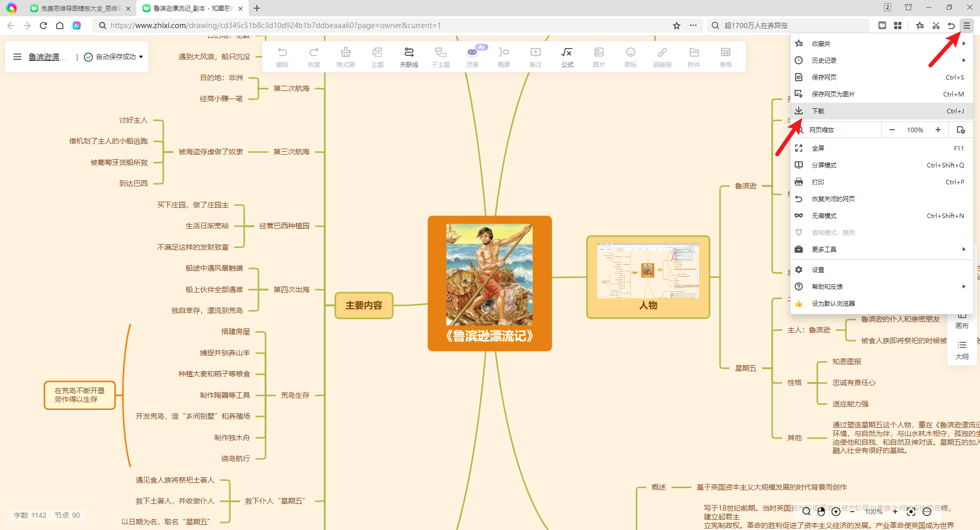Select 打印 in the browser menu
Viewport: 980px width, 530px height.
point(881,182)
